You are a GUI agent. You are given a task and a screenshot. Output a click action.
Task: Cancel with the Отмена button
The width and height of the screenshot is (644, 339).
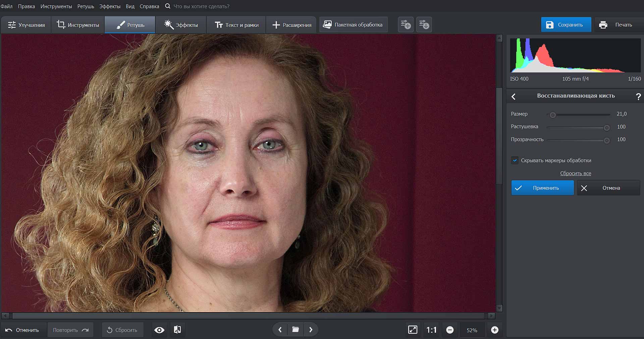pos(608,188)
